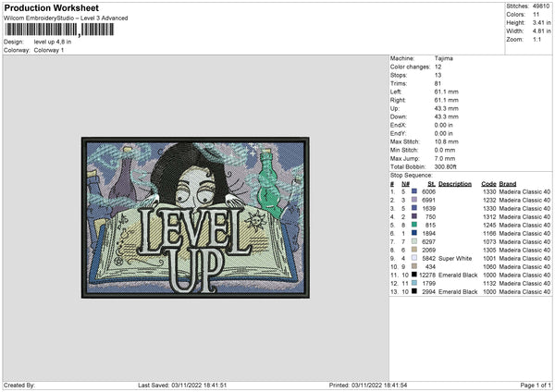Select thread code 1232 in stop 2

(x=489, y=200)
